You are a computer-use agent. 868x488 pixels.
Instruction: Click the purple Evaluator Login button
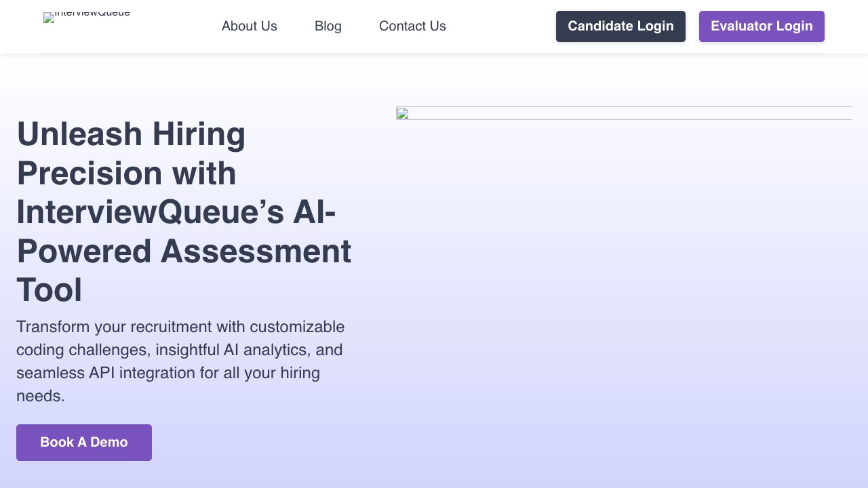point(762,26)
